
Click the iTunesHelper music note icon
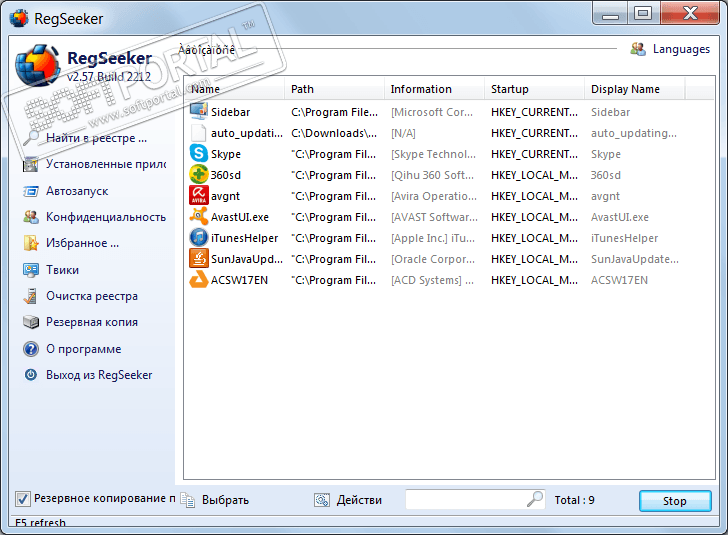click(x=199, y=237)
